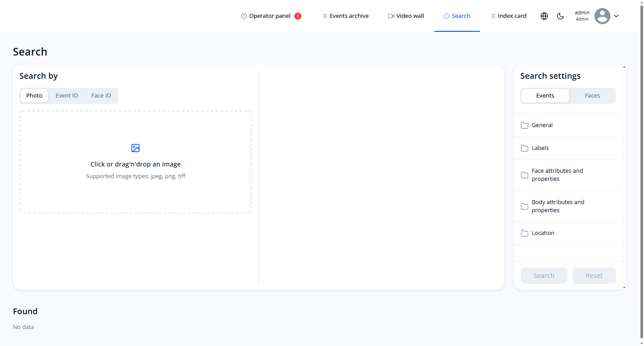Open the Index card page
This screenshot has height=346, width=644.
pos(508,16)
